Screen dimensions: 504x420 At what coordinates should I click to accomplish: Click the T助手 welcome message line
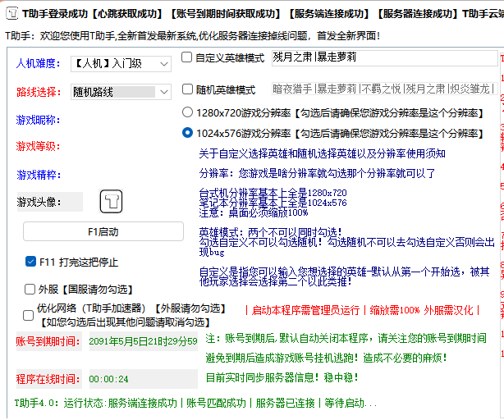tap(193, 35)
